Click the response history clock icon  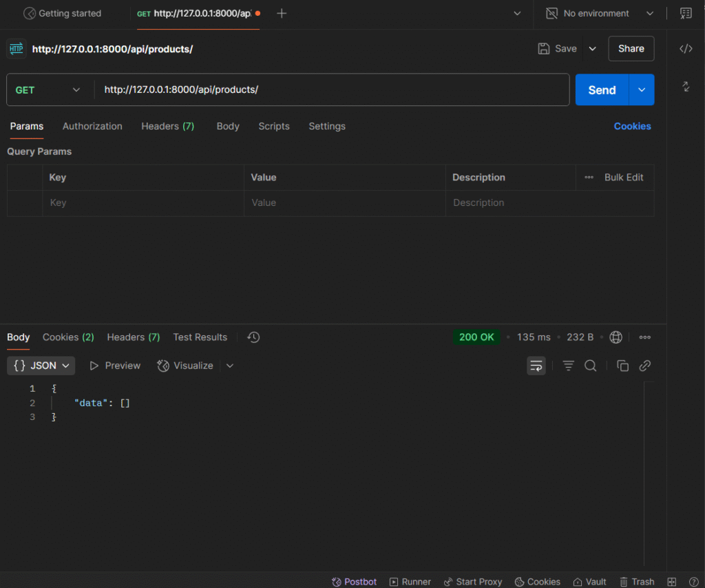tap(253, 337)
